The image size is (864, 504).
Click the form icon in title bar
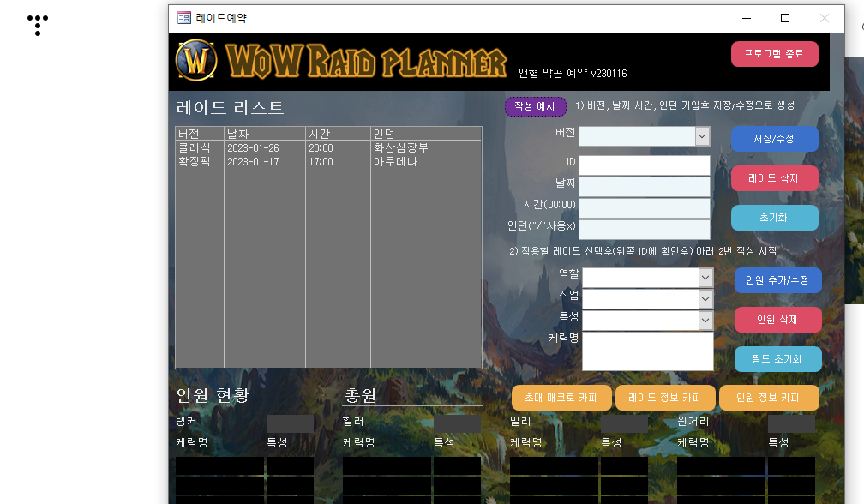[184, 18]
